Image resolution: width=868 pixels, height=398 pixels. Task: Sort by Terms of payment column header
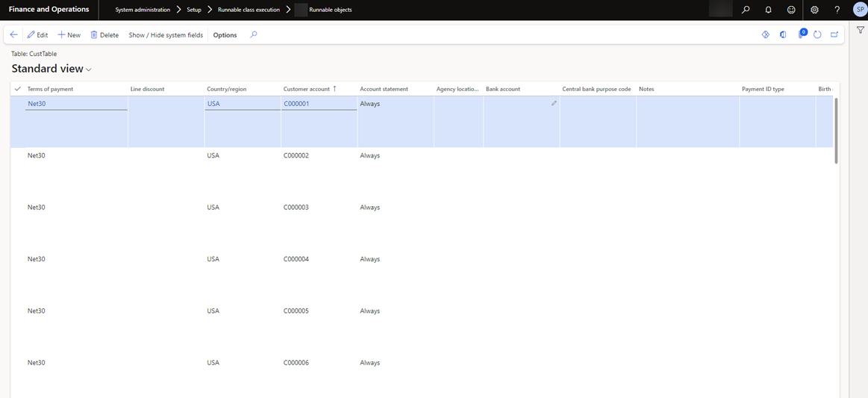point(50,89)
